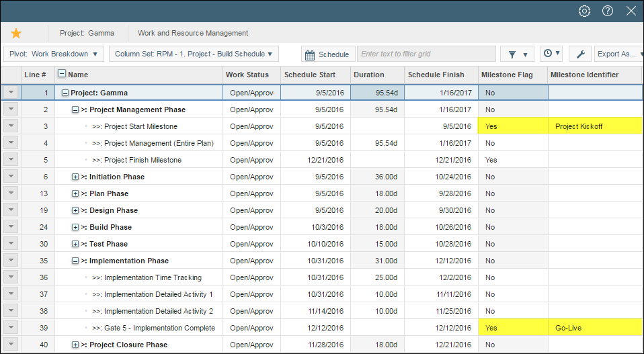Image resolution: width=644 pixels, height=354 pixels.
Task: Select the Go-Live milestone identifier cell
Action: click(x=595, y=328)
